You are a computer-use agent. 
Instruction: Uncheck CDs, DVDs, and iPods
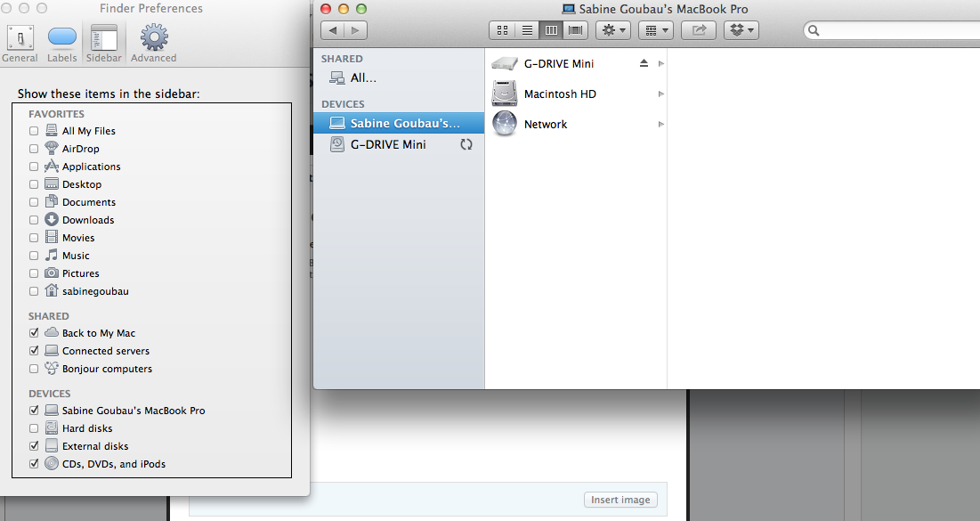[34, 464]
